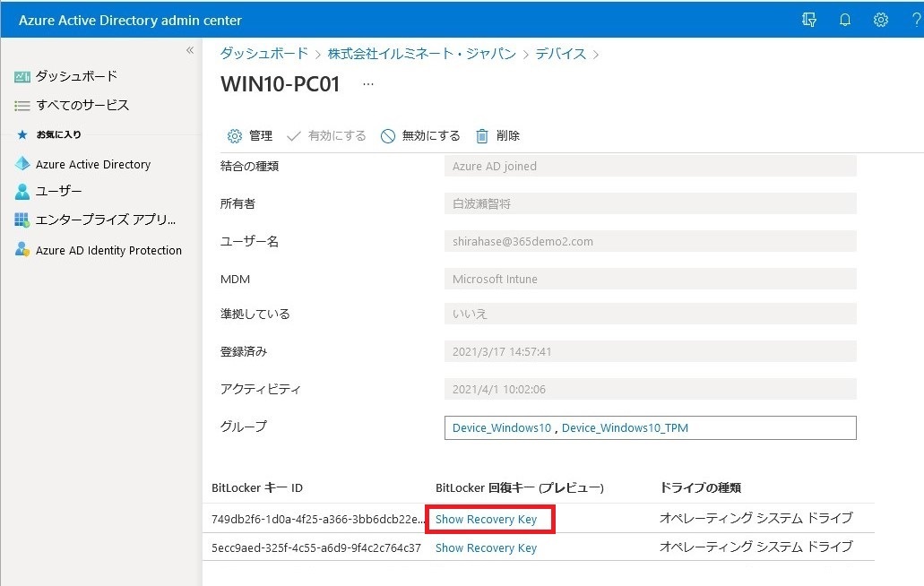Click the 登録済み field showing 2021/3/17 14:57:41

coord(650,351)
